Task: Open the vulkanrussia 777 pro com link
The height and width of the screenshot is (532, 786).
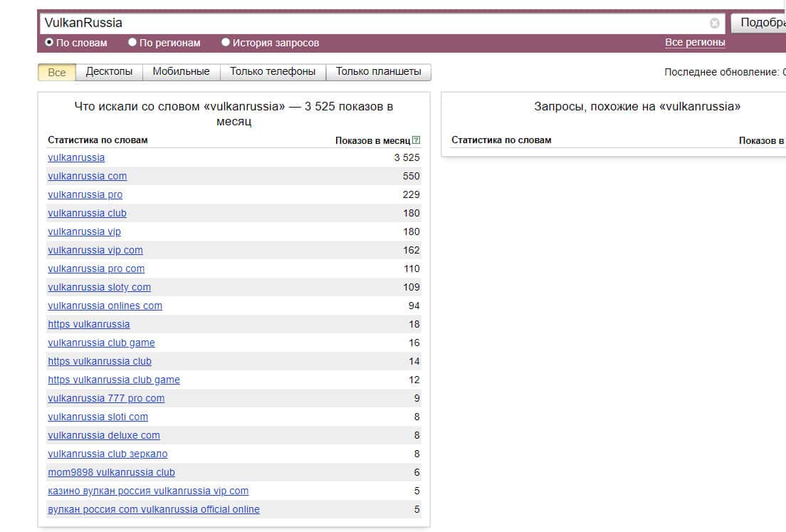Action: point(106,398)
